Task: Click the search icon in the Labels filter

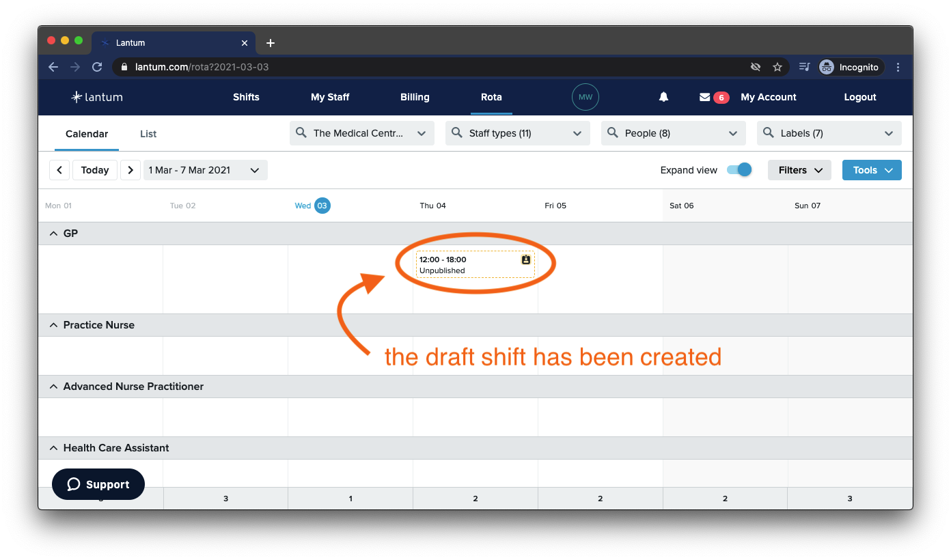Action: pos(769,132)
